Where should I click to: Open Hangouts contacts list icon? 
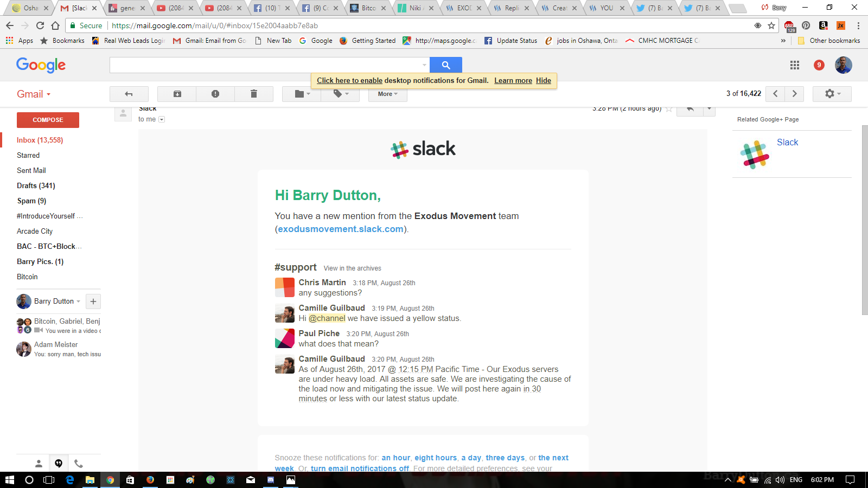(39, 464)
